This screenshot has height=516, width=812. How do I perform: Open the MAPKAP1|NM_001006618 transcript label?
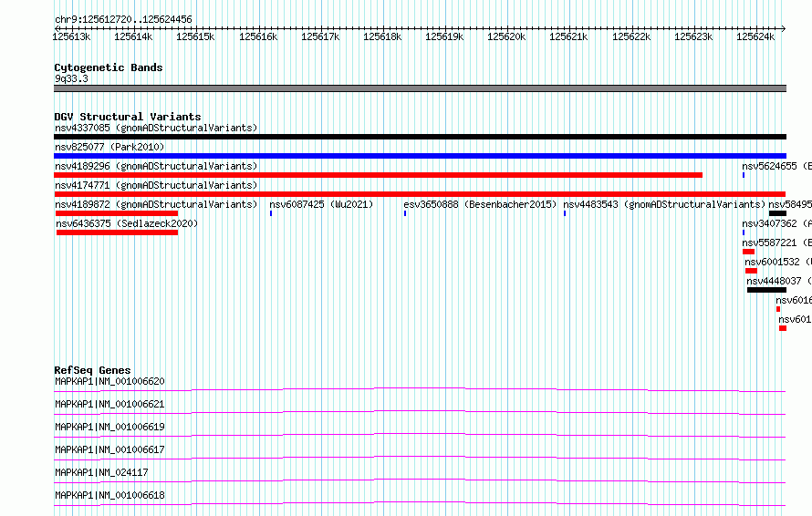click(x=109, y=495)
